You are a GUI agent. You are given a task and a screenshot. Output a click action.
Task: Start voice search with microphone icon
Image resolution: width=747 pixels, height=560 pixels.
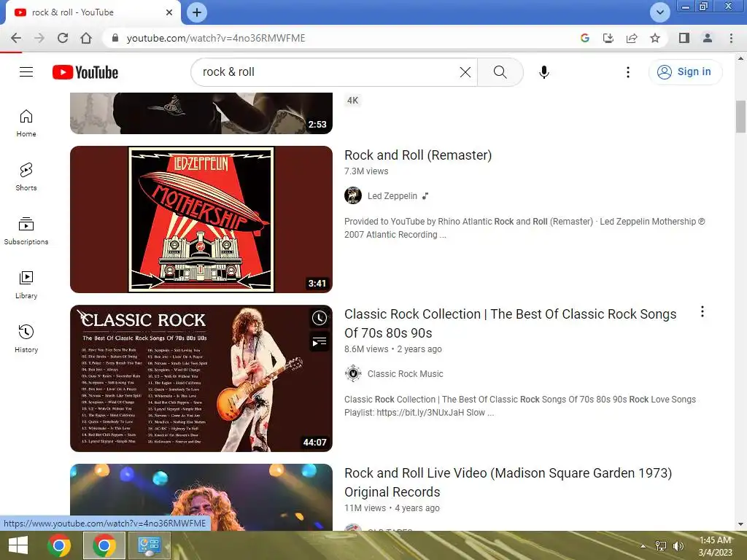pyautogui.click(x=544, y=72)
